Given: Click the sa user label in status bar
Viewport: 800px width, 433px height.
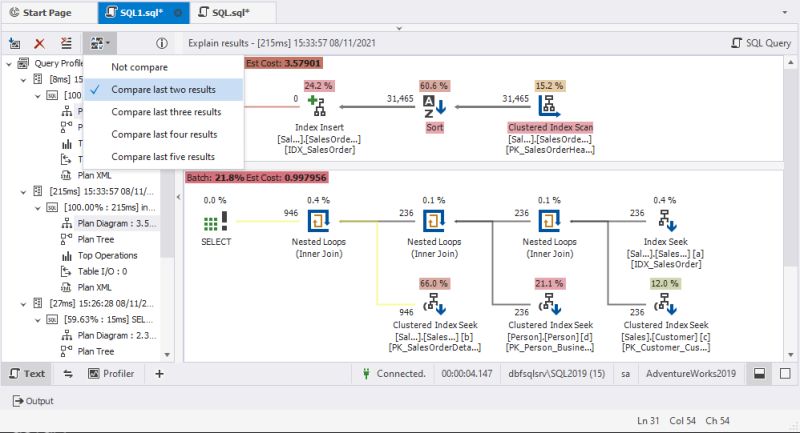Looking at the screenshot, I should (626, 374).
